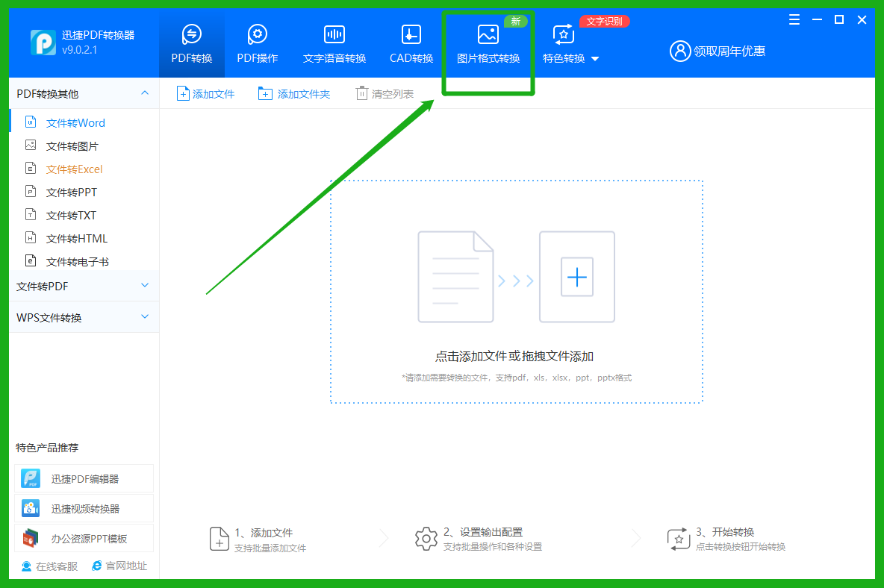Image resolution: width=884 pixels, height=588 pixels.
Task: Open 图片格式转换 tab
Action: 488,44
